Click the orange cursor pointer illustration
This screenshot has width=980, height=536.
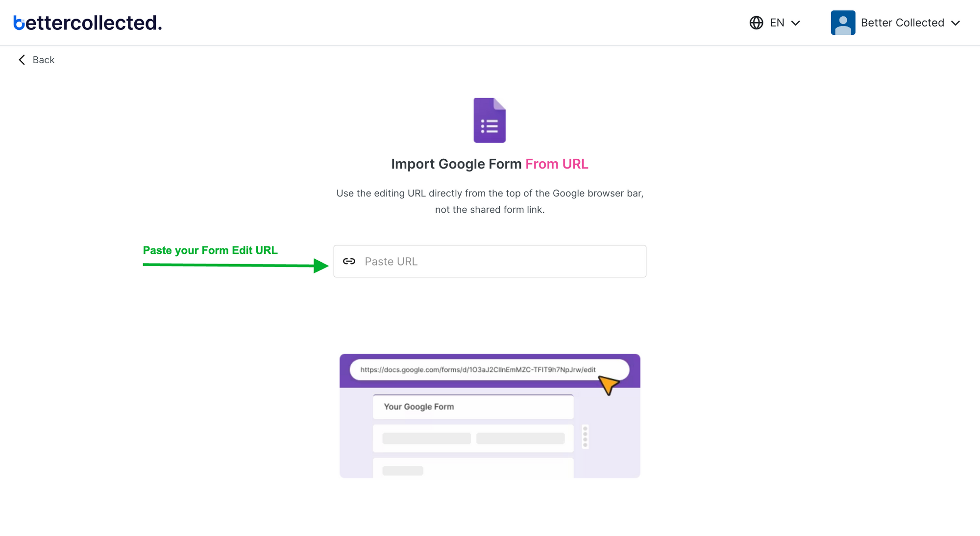609,385
